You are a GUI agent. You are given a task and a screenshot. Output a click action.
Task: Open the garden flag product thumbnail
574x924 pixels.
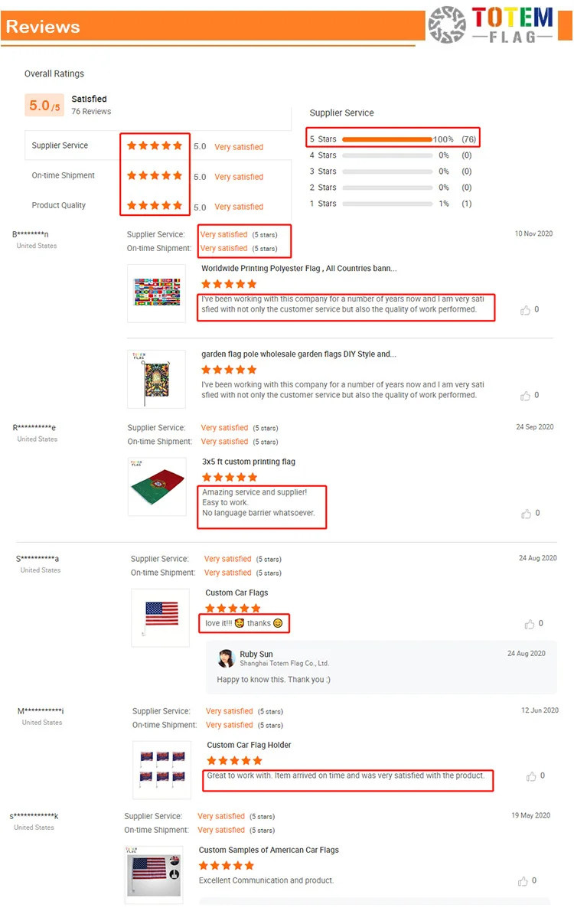tap(156, 379)
